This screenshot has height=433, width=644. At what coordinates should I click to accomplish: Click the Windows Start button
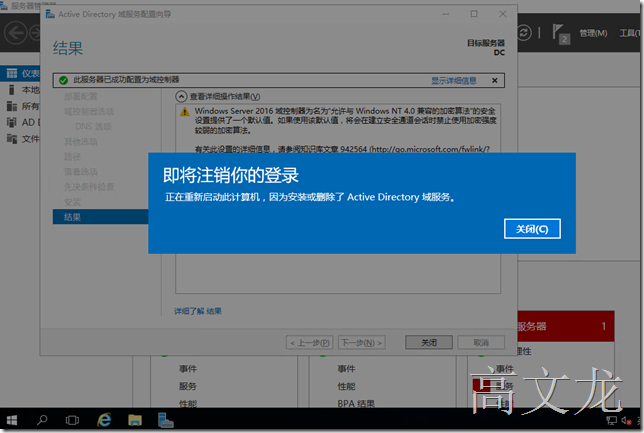coord(12,420)
